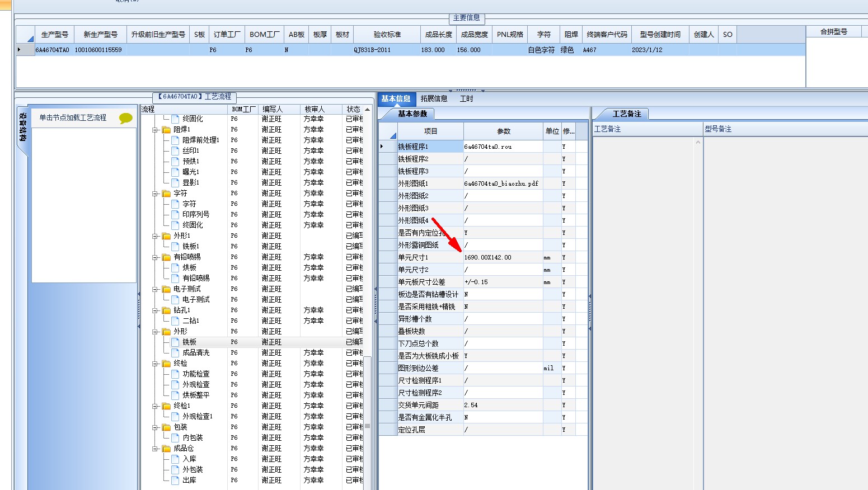Collapse the 有铅喷锡 folder node
Image resolution: width=868 pixels, height=490 pixels.
point(155,257)
